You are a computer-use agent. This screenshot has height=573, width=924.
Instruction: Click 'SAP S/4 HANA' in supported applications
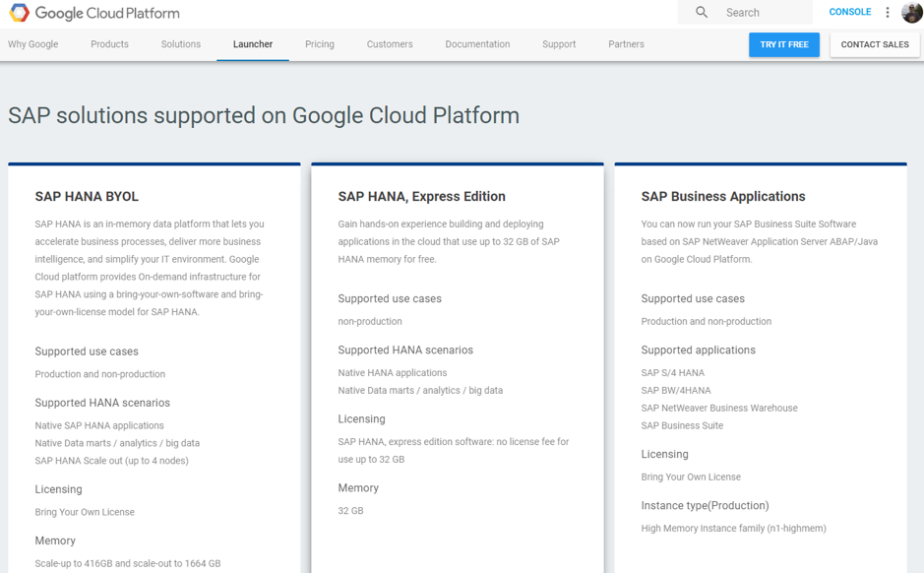[672, 372]
